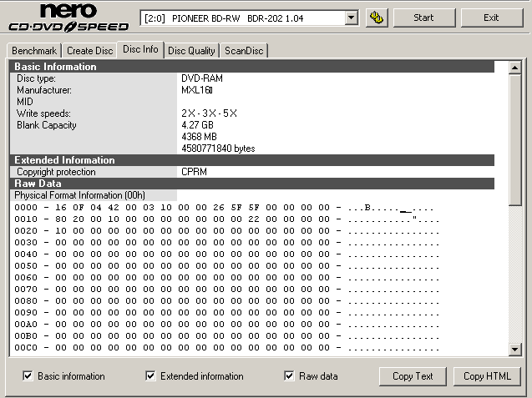
Task: Click the Raw Data section header
Action: (x=251, y=184)
